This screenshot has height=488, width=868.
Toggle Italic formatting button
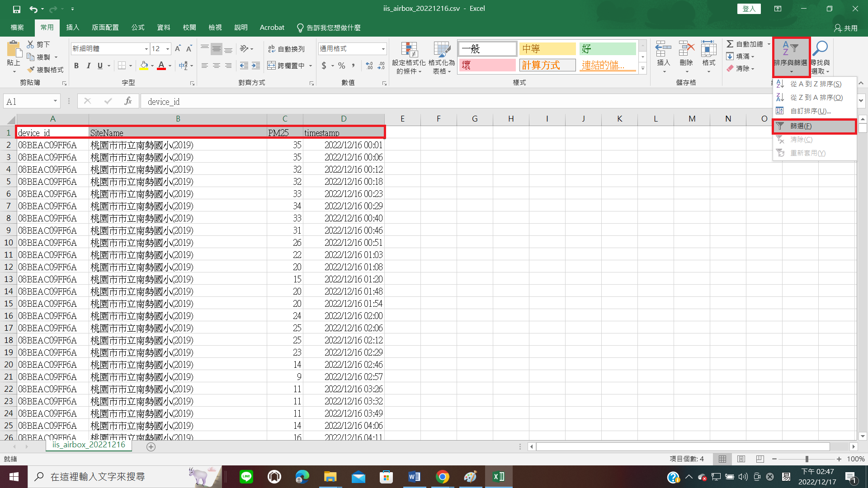[89, 66]
